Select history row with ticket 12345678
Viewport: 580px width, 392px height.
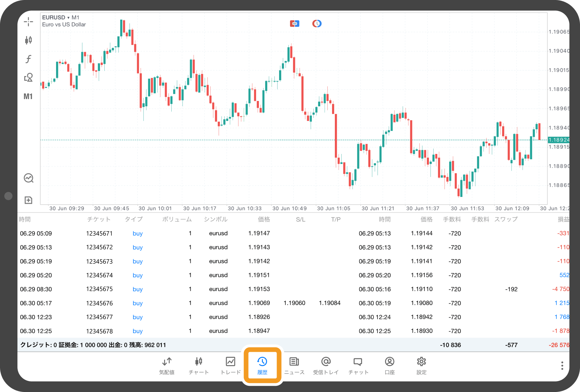(293, 331)
